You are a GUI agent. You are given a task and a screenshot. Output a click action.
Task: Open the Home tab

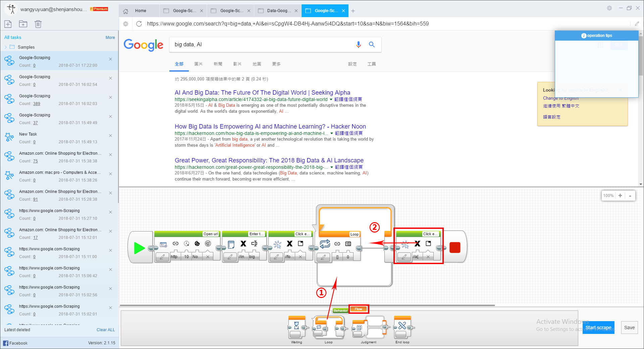(x=139, y=11)
